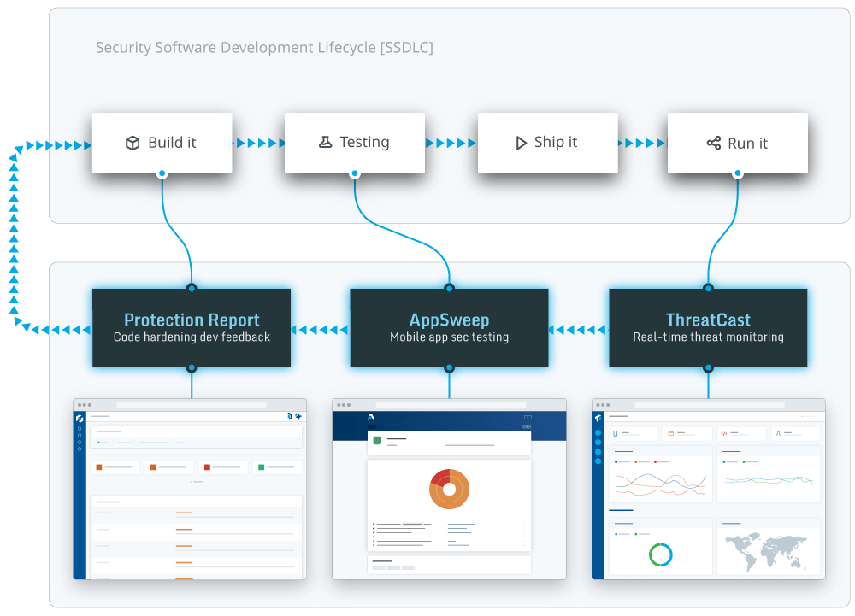Open the Protection Report dashboard screenshot
Image resolution: width=855 pixels, height=616 pixels.
[x=190, y=489]
